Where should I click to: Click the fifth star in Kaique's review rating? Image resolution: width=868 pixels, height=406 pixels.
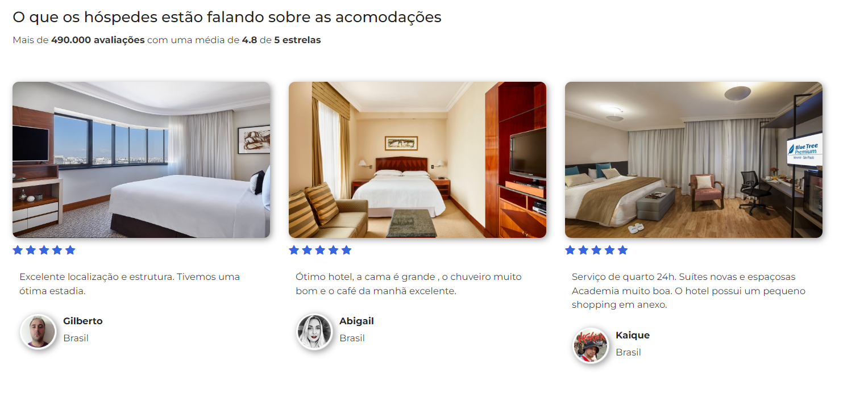[622, 250]
